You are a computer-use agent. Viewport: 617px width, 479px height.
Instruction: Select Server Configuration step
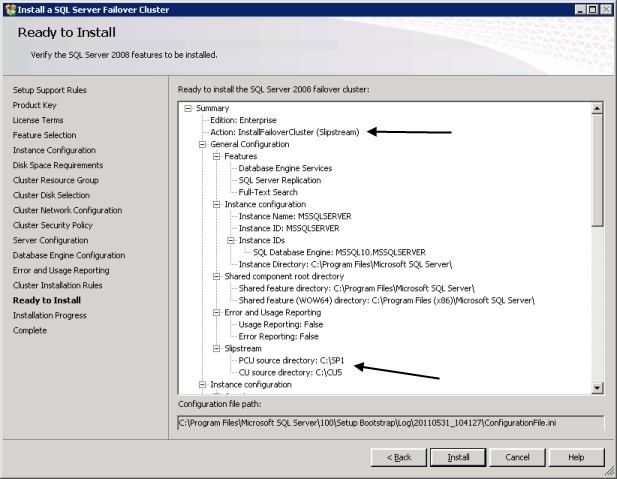(50, 240)
